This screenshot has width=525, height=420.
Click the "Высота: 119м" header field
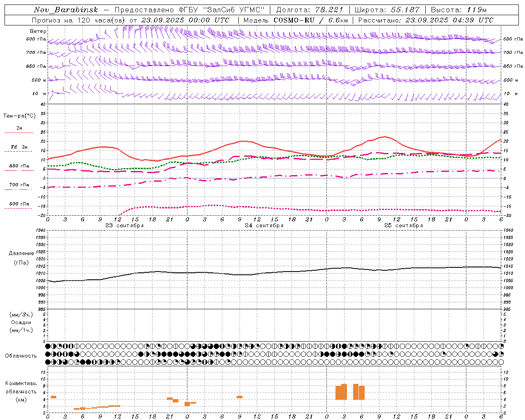[x=459, y=10]
